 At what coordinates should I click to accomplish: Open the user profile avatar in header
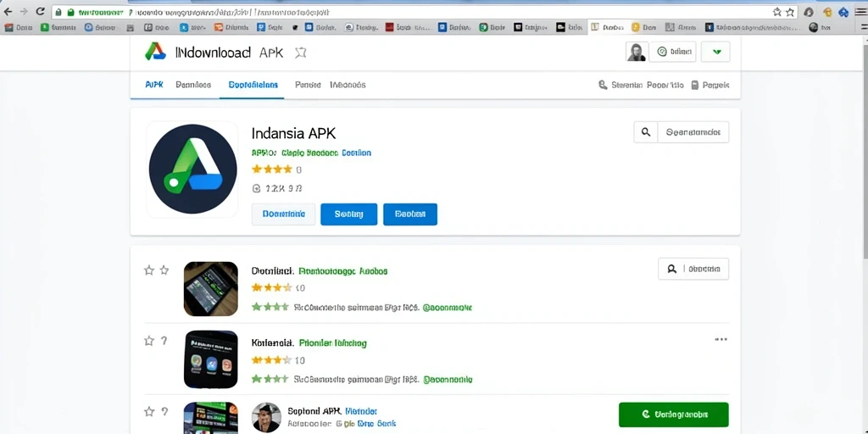[x=637, y=52]
